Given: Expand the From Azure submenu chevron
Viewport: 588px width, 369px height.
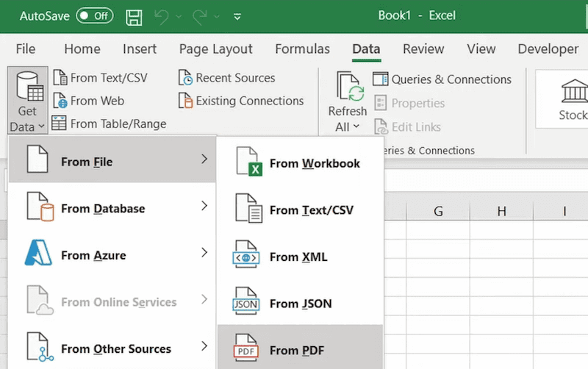Looking at the screenshot, I should tap(204, 252).
